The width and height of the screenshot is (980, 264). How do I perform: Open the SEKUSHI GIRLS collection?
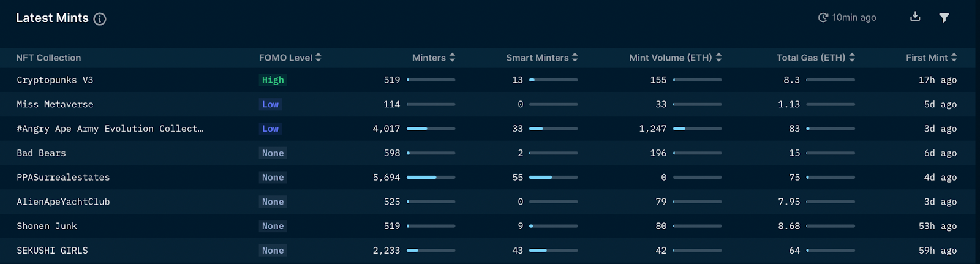click(52, 251)
